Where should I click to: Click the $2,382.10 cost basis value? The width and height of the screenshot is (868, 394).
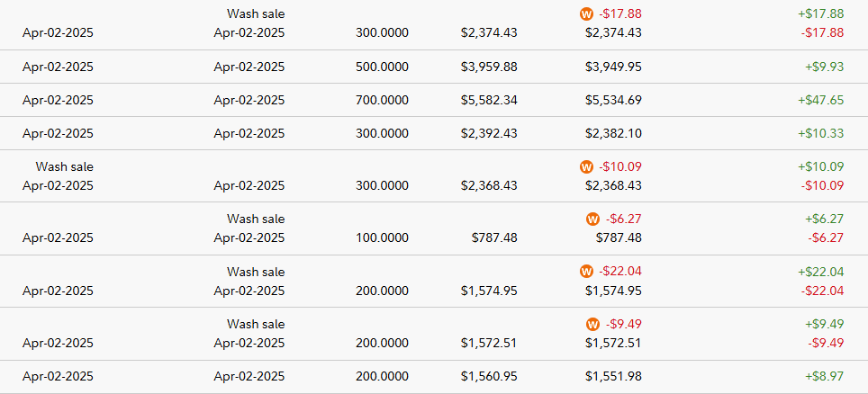tap(613, 133)
